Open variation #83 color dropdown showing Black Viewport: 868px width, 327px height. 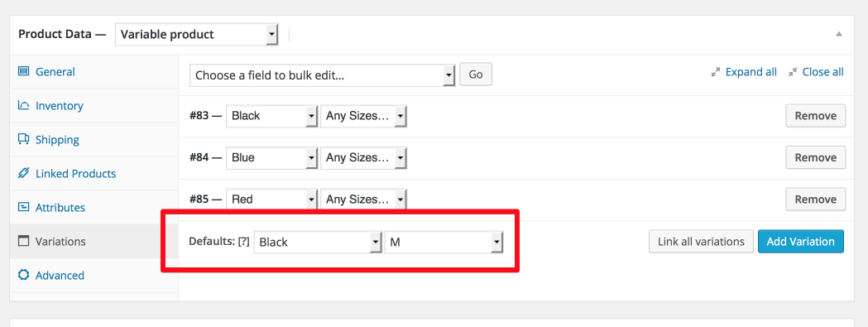pos(271,116)
